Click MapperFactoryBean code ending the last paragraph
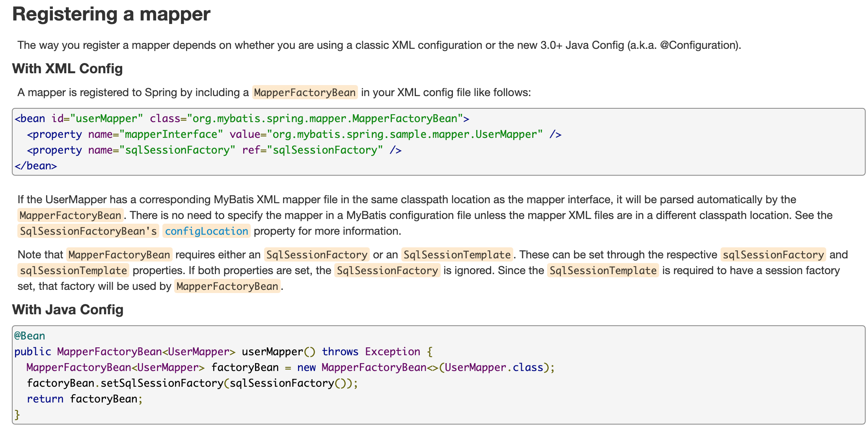Screen dimensions: 868x434 point(227,286)
